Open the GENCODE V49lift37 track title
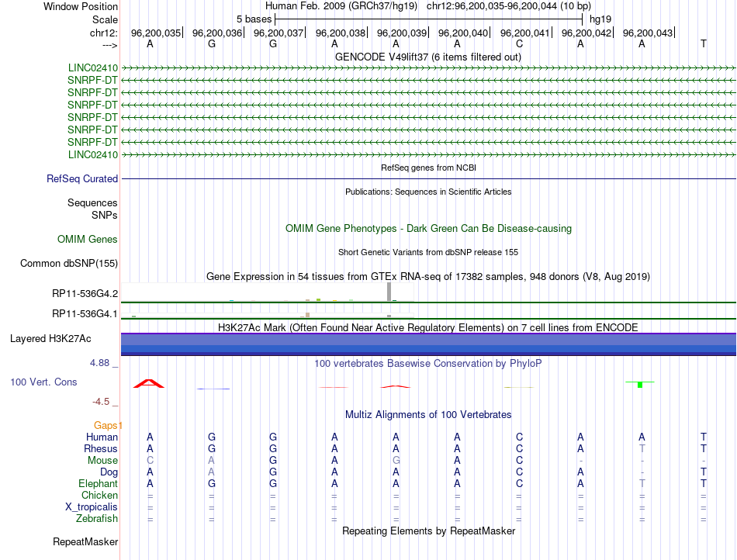Viewport: 737px width, 560px height. tap(427, 57)
